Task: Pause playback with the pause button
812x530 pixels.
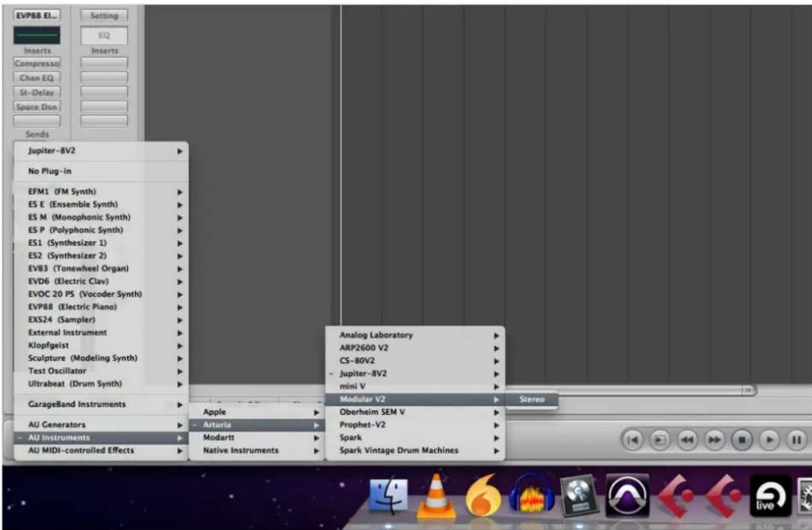Action: (797, 440)
